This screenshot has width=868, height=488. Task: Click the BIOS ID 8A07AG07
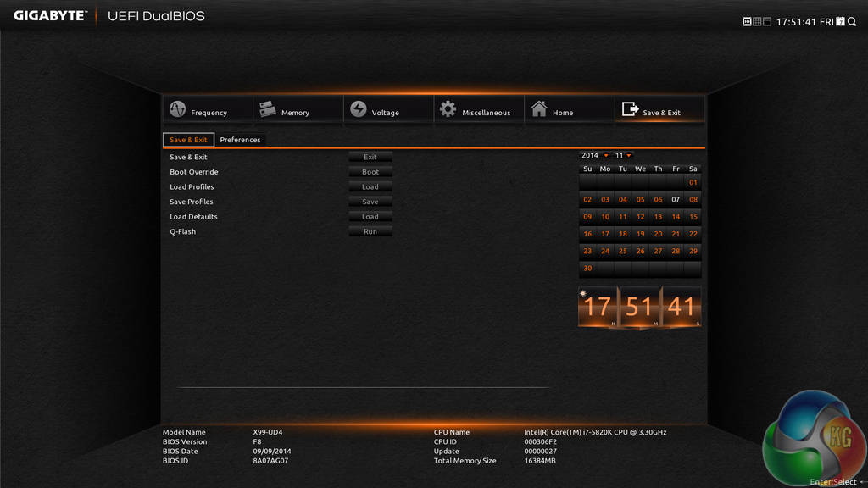(270, 460)
